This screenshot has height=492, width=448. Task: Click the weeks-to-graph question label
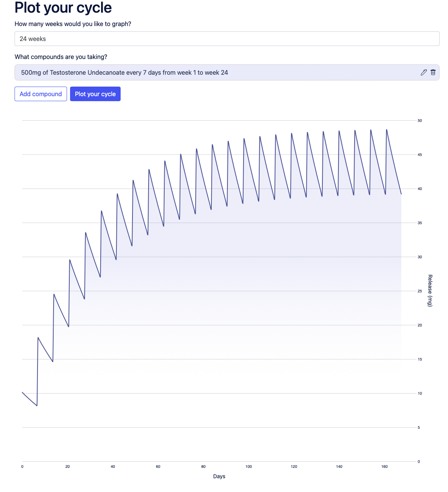coord(73,24)
